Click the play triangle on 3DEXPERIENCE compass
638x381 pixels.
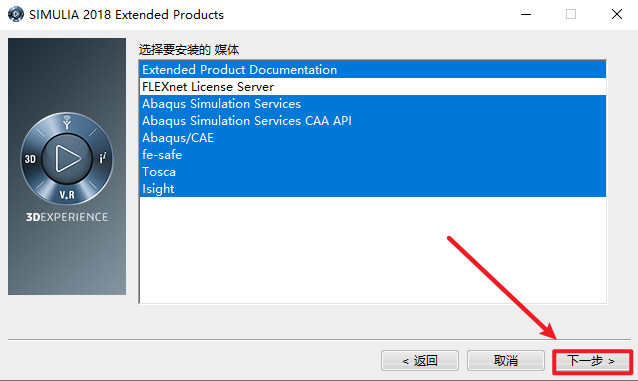pyautogui.click(x=68, y=158)
